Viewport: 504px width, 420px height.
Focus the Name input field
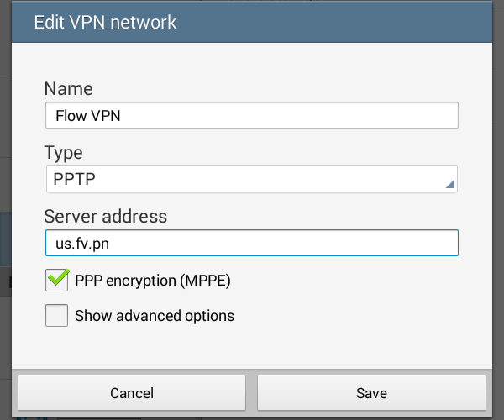coord(252,115)
